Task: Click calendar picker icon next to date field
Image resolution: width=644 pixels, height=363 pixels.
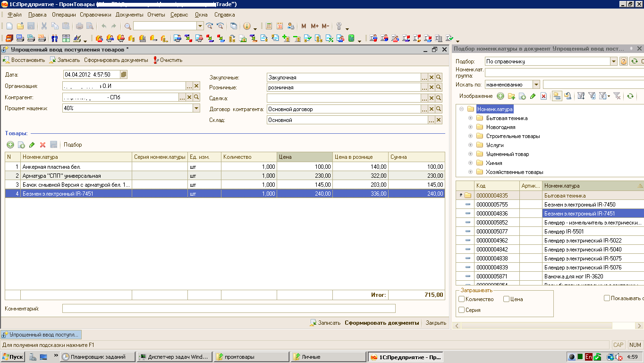Action: click(x=123, y=74)
